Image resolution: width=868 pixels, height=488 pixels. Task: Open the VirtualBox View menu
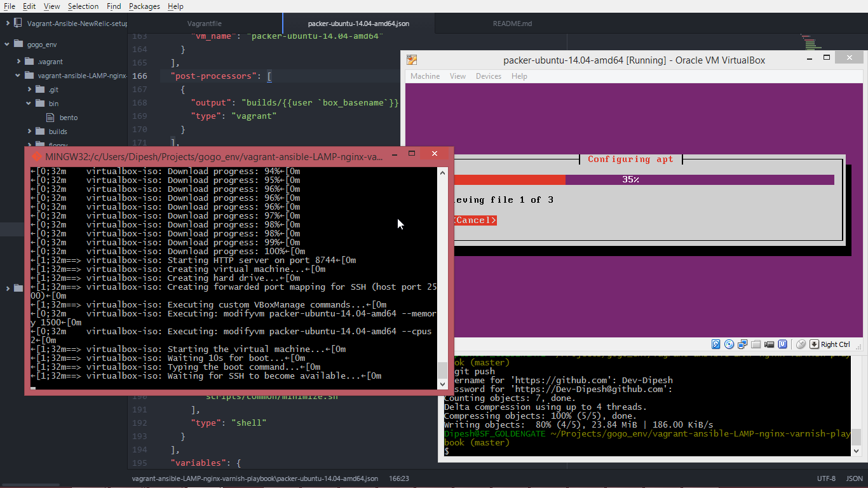pos(458,76)
